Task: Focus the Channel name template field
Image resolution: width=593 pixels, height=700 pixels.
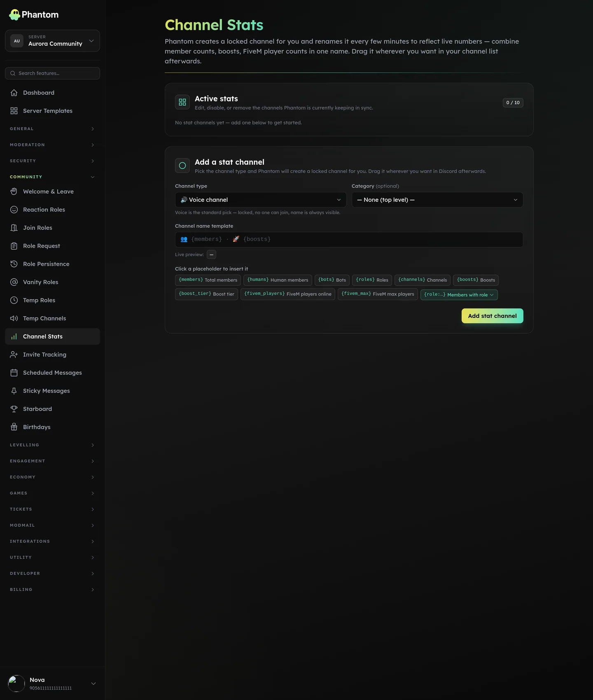Action: tap(349, 240)
